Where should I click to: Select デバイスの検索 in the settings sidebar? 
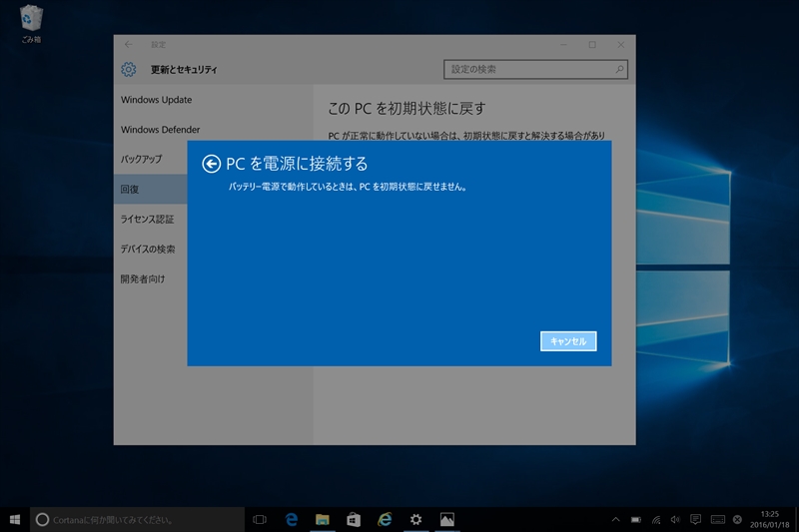pos(147,249)
